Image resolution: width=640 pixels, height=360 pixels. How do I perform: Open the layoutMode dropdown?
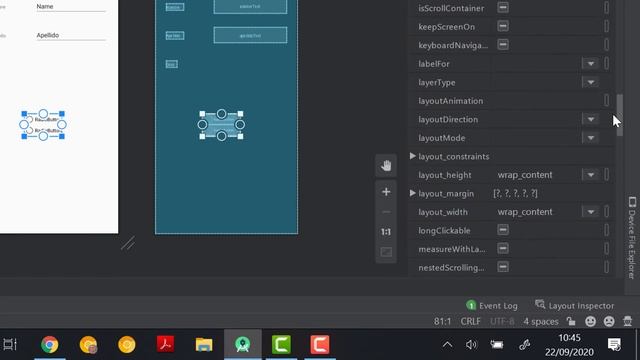point(591,138)
